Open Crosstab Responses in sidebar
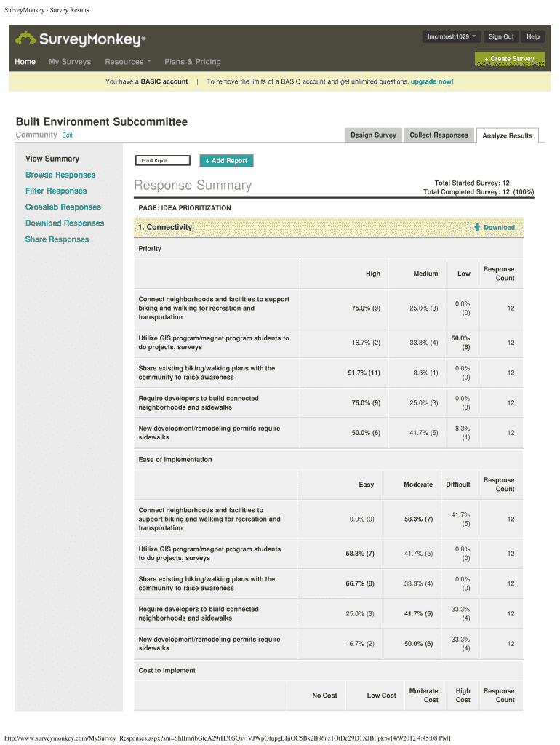The width and height of the screenshot is (560, 745). (x=63, y=207)
